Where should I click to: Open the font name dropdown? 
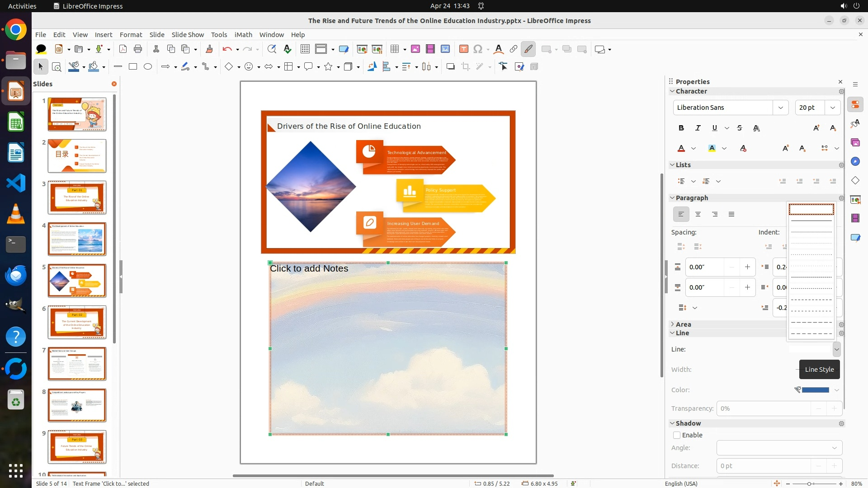(781, 108)
